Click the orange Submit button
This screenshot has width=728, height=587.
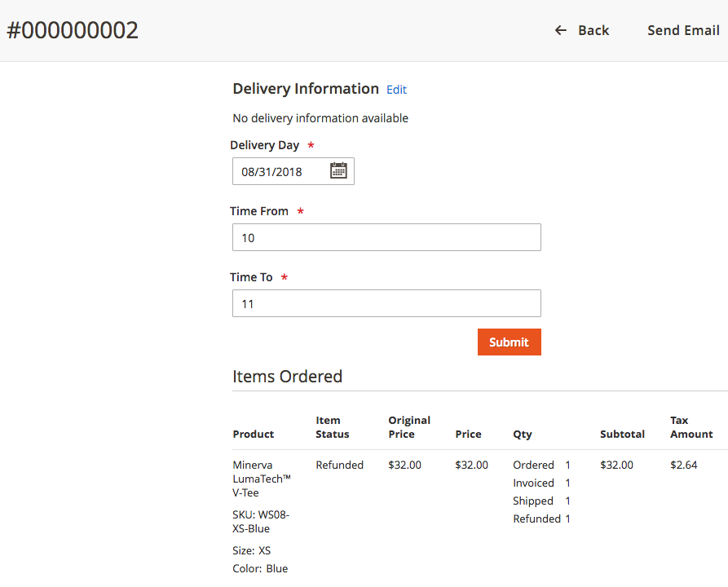coord(509,342)
